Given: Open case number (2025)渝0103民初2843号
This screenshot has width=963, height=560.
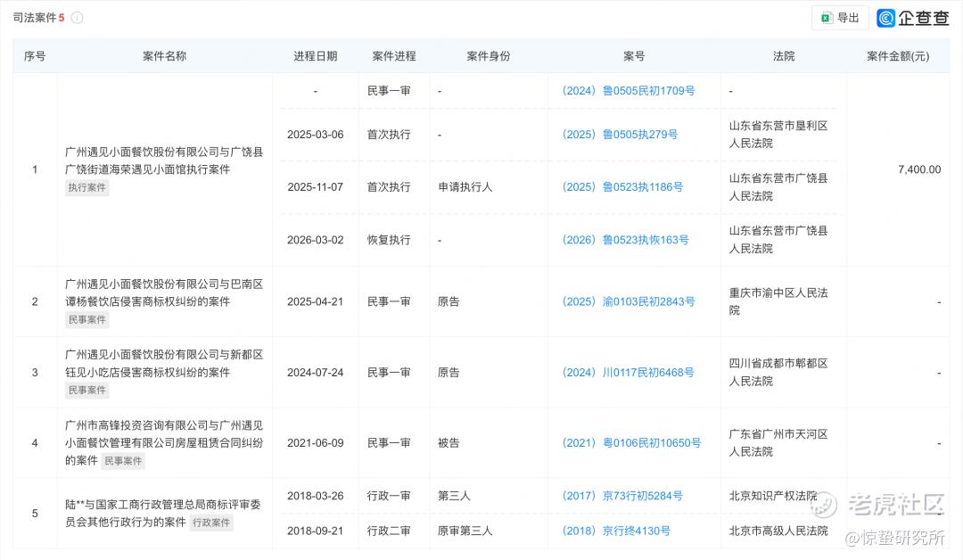Looking at the screenshot, I should click(x=629, y=301).
